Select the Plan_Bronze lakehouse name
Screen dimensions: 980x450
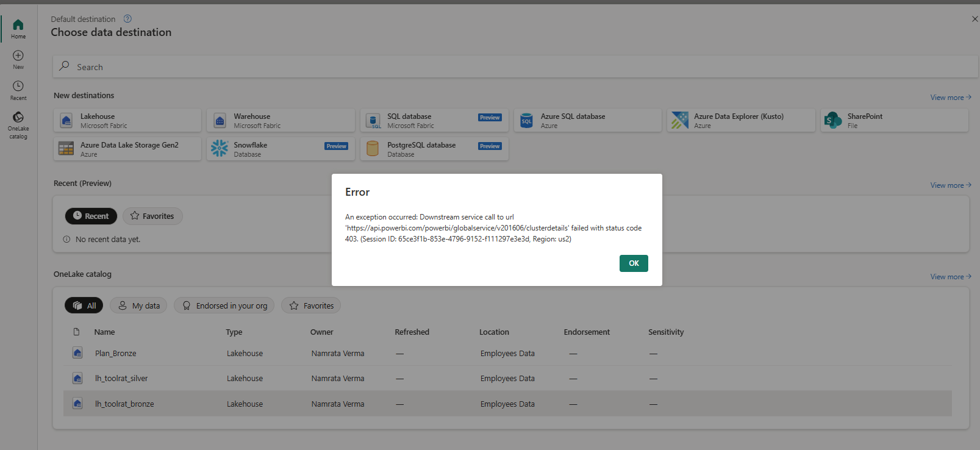point(116,354)
